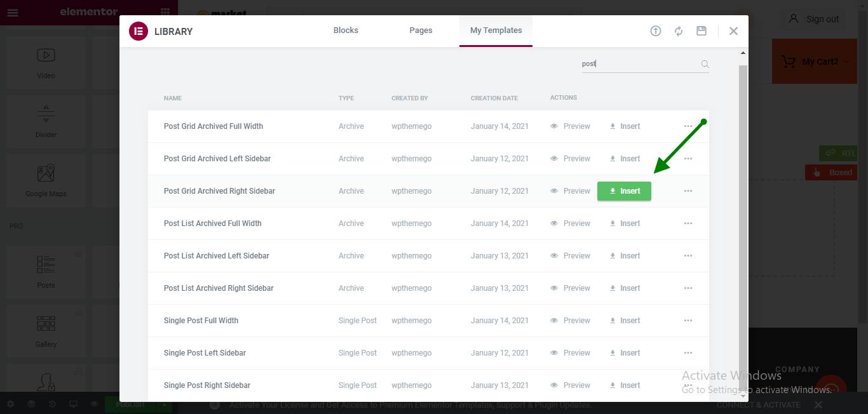Viewport: 868px width, 414px height.
Task: Click the Elementor logo in the library header
Action: (139, 31)
